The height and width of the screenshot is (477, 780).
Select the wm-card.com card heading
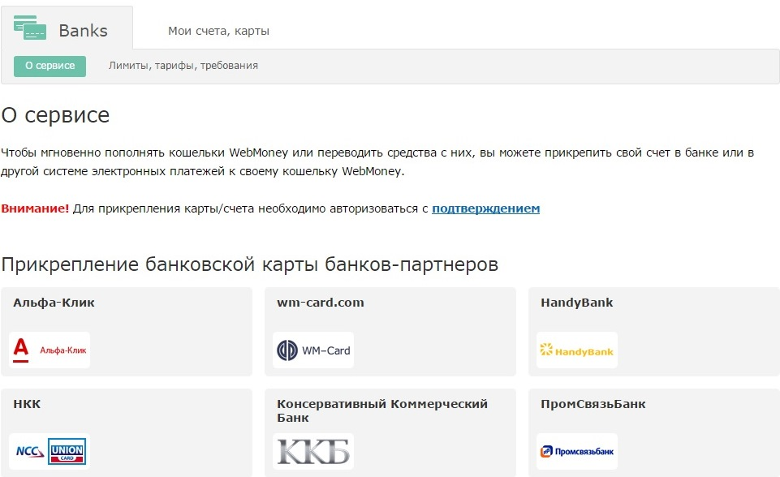pos(320,303)
